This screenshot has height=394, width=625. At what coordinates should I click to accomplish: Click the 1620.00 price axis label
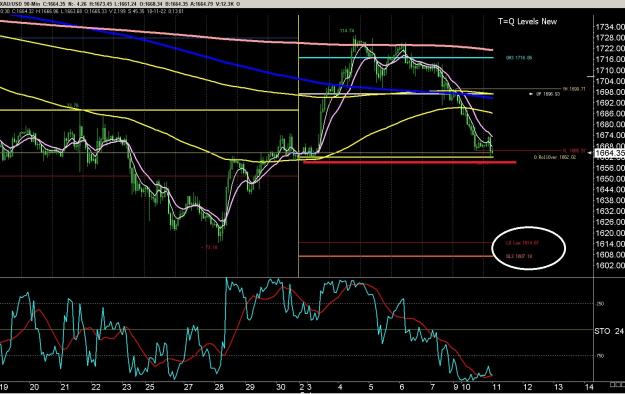(x=609, y=233)
